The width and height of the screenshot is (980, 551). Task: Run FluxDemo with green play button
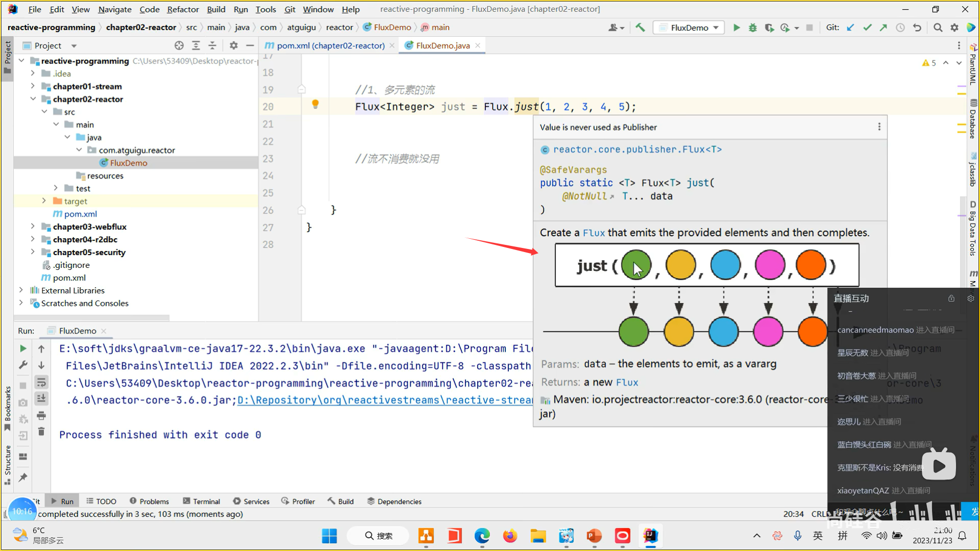click(x=736, y=28)
